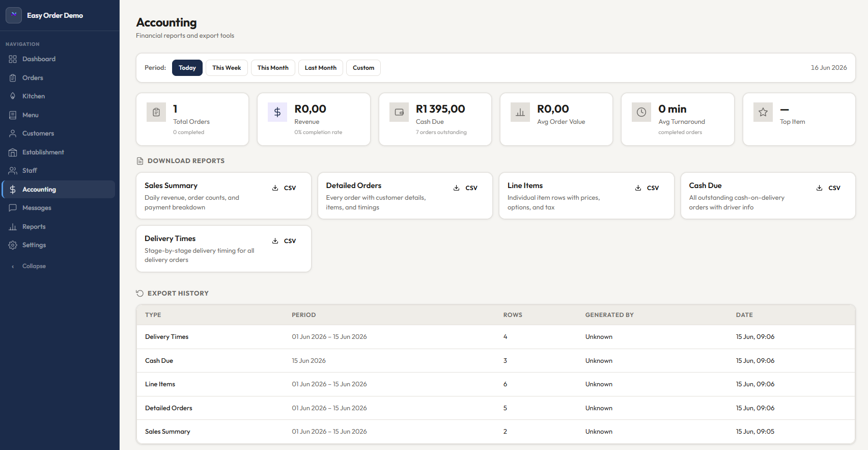Click Line Items row in export history
Image resolution: width=868 pixels, height=450 pixels.
pos(495,384)
